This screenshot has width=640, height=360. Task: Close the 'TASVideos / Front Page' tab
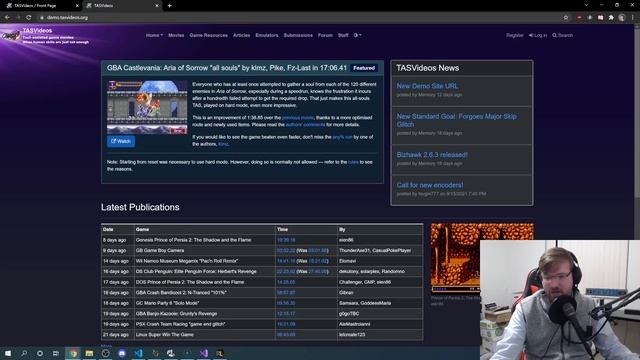click(77, 6)
